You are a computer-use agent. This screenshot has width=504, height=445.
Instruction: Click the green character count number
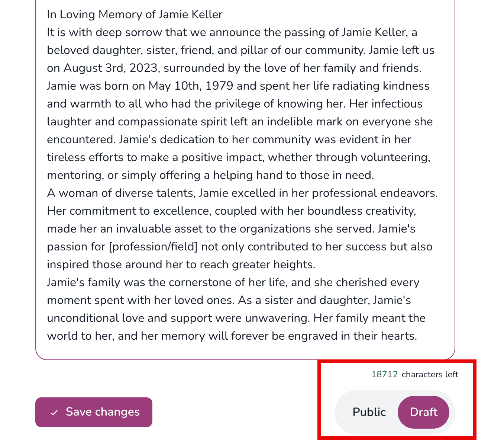pyautogui.click(x=385, y=374)
